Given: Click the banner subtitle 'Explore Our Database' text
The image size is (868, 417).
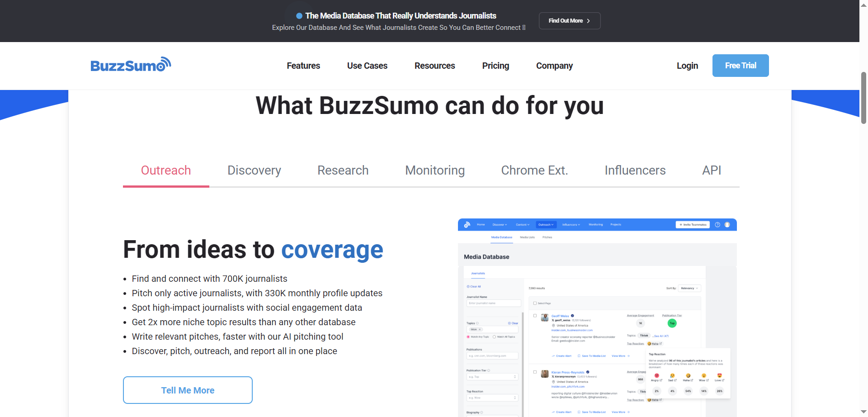Looking at the screenshot, I should click(x=398, y=28).
